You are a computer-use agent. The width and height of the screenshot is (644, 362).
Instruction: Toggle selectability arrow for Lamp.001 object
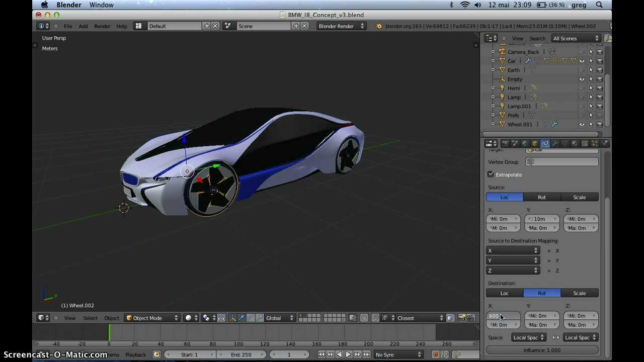pos(591,106)
